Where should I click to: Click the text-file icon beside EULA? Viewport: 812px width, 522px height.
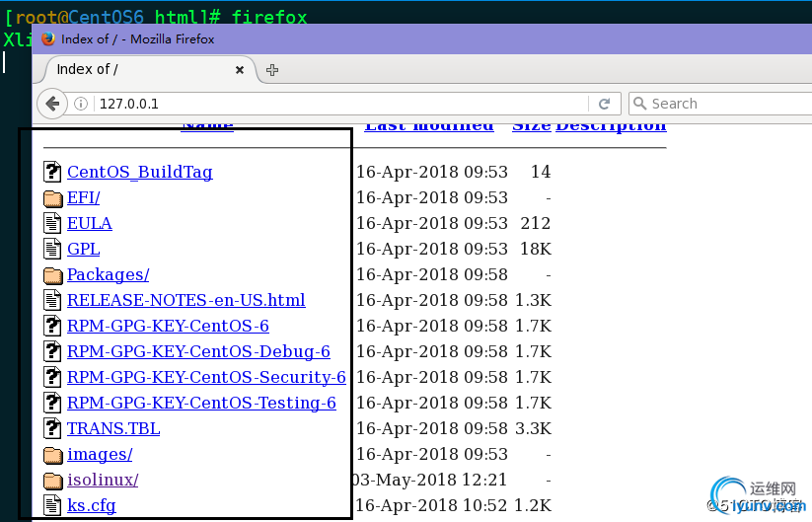coord(52,223)
